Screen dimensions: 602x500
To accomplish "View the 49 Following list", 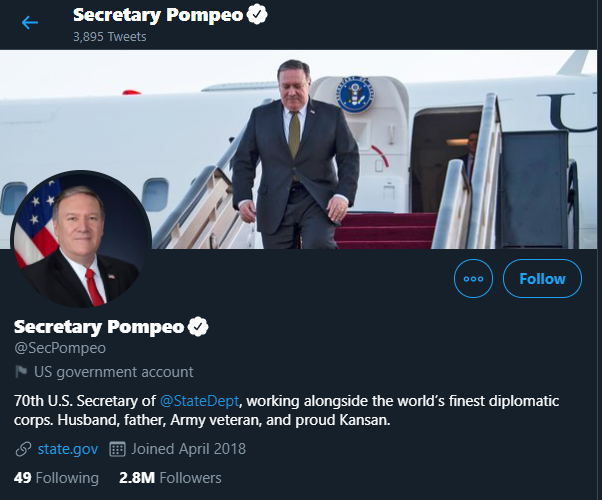I will click(56, 478).
